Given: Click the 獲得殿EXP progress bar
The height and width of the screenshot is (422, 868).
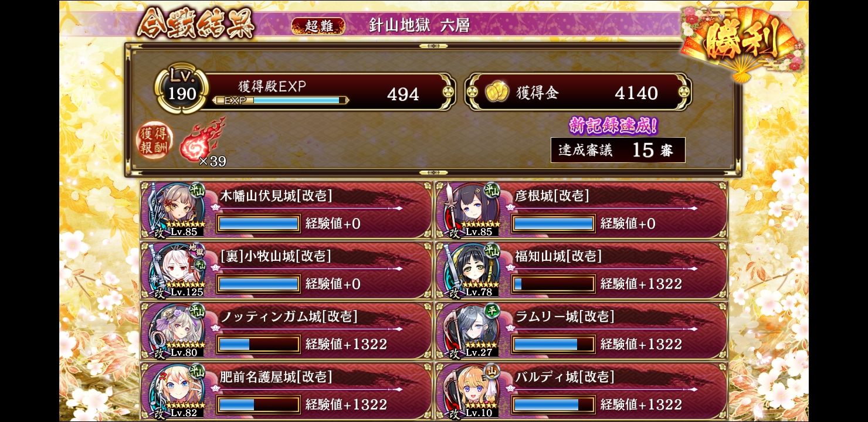Looking at the screenshot, I should [x=280, y=100].
